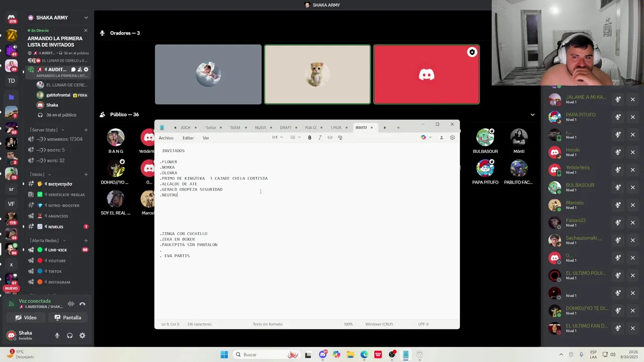Click Windows Start button
Screen dimensions: 644x362
(224, 354)
